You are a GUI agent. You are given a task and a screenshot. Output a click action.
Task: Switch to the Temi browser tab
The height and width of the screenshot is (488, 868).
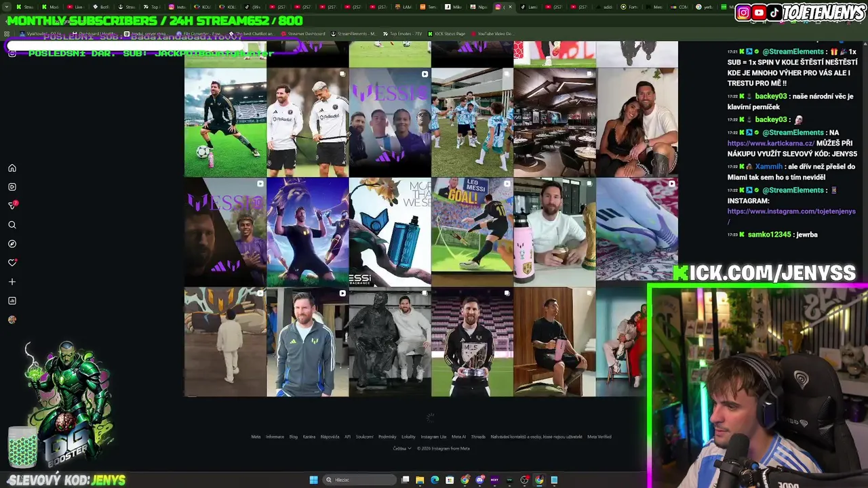point(429,7)
